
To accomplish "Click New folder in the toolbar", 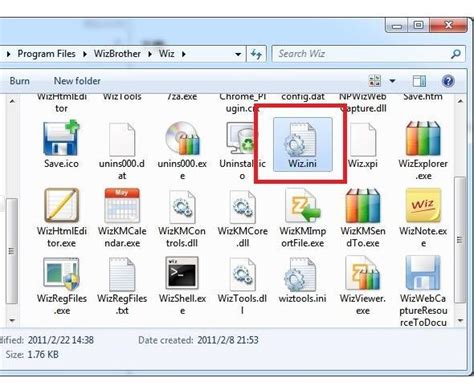I will pos(77,81).
